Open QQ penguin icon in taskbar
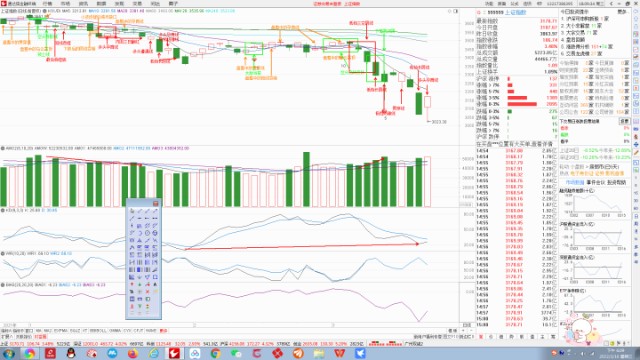Screen dimensions: 640x360 pos(71,353)
